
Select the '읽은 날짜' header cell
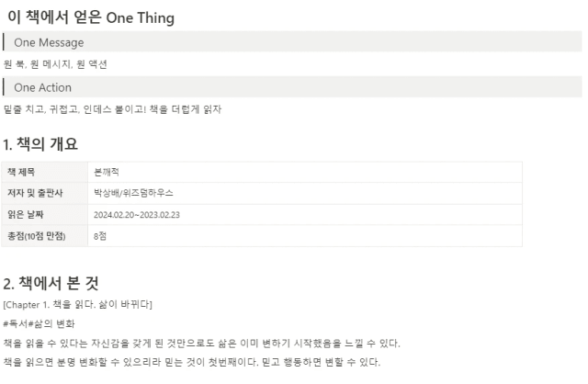tap(45, 214)
